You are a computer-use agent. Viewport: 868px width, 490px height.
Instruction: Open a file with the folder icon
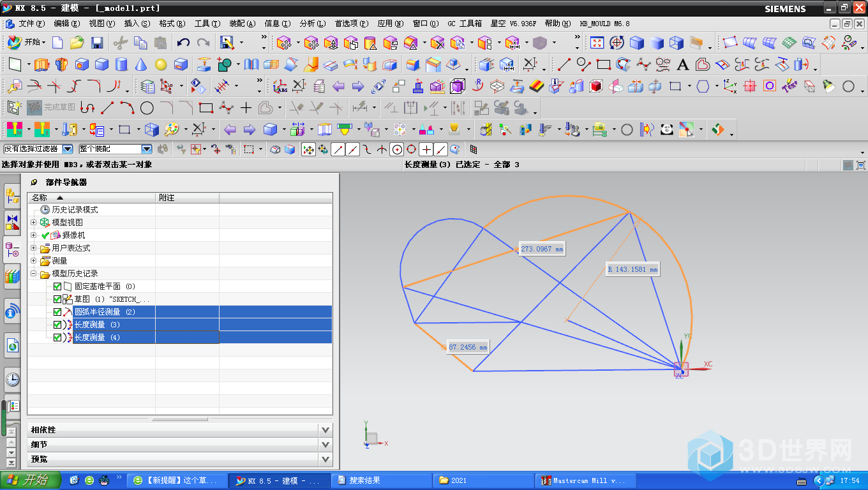(x=77, y=43)
